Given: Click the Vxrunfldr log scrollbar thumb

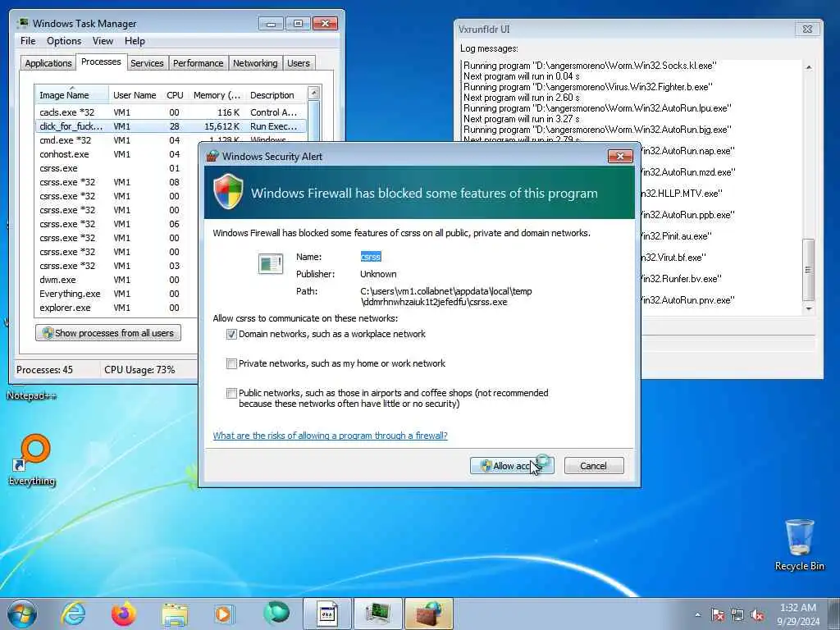Looking at the screenshot, I should click(808, 269).
